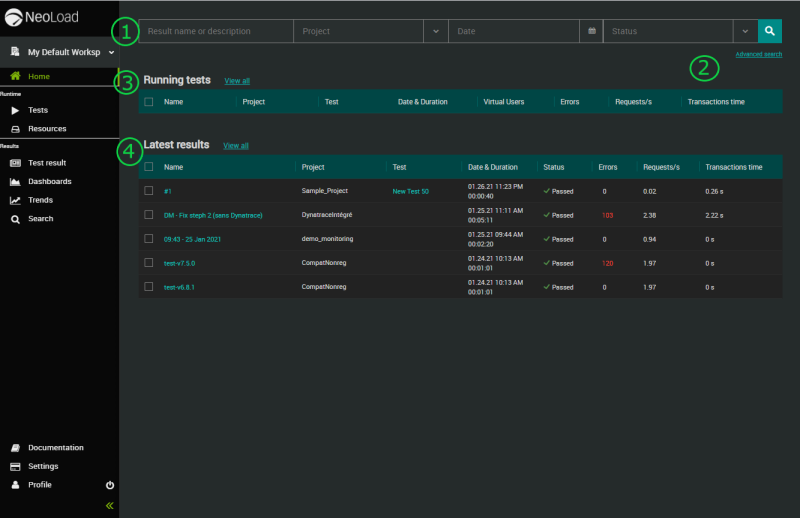Open the date picker calendar icon
The width and height of the screenshot is (800, 518).
(x=591, y=31)
